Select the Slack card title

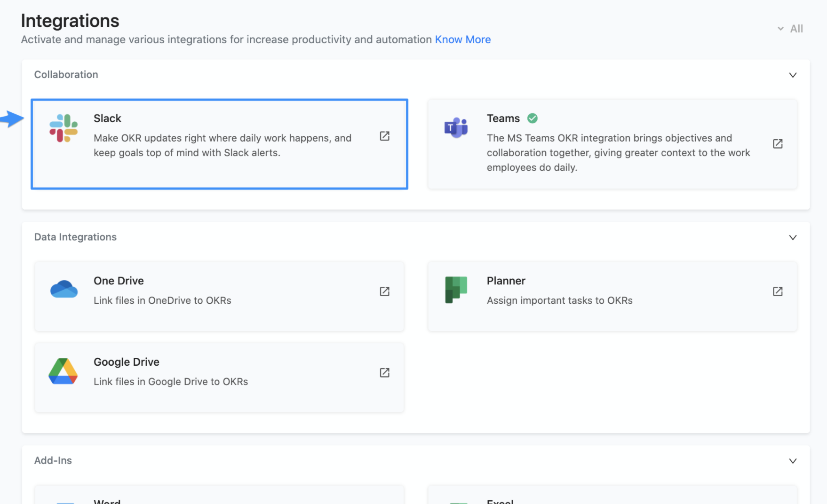pyautogui.click(x=107, y=118)
